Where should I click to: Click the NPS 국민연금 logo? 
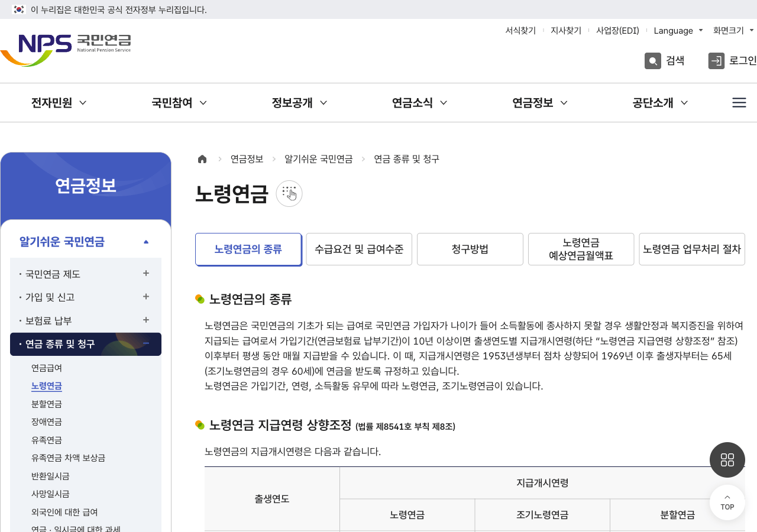pos(66,50)
